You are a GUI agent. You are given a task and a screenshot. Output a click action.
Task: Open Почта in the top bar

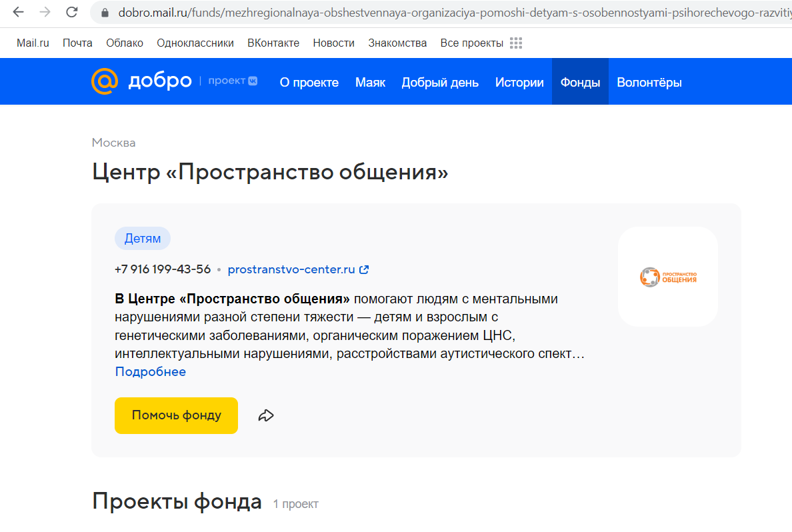(77, 43)
